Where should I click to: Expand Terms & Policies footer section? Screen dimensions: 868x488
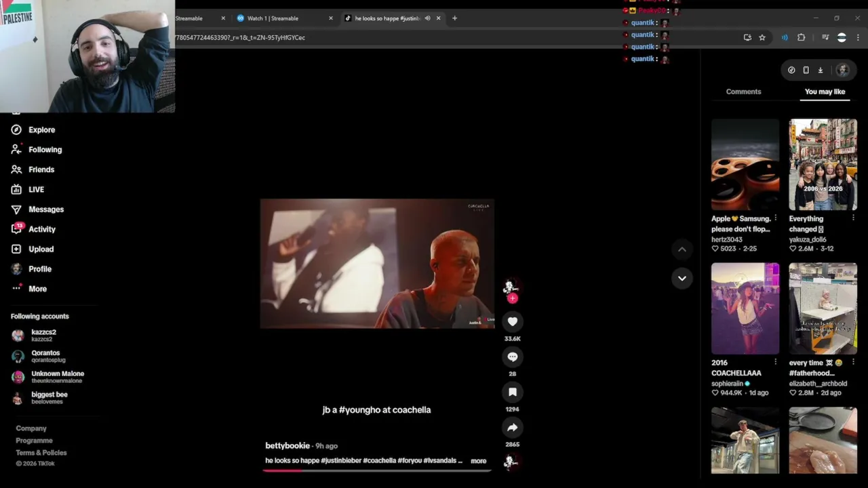click(x=41, y=453)
